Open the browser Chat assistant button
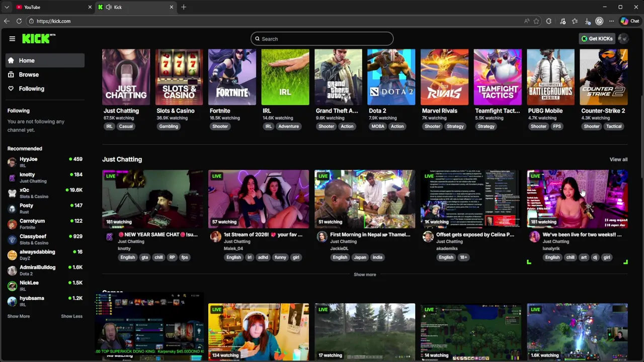The height and width of the screenshot is (362, 644). coord(630,21)
